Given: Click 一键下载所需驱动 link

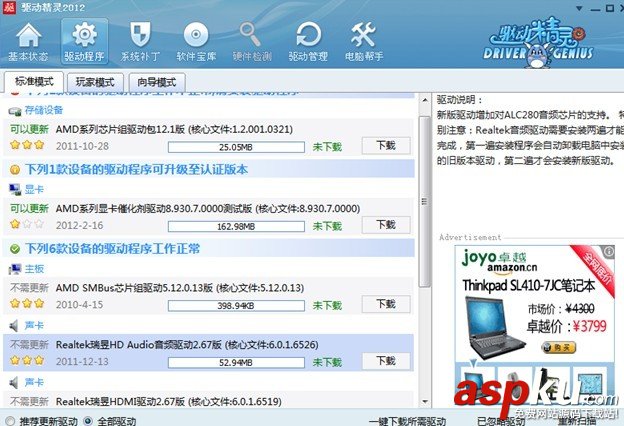Looking at the screenshot, I should pyautogui.click(x=407, y=421).
